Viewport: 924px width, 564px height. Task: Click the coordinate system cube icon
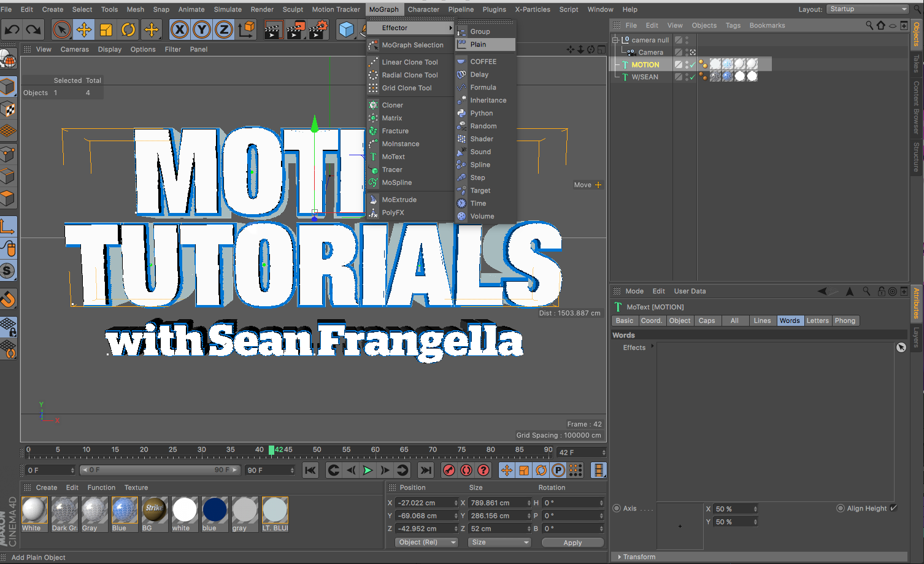(x=247, y=29)
